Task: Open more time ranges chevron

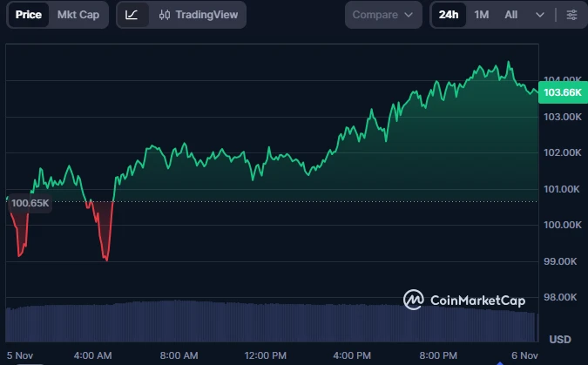Action: pyautogui.click(x=540, y=15)
